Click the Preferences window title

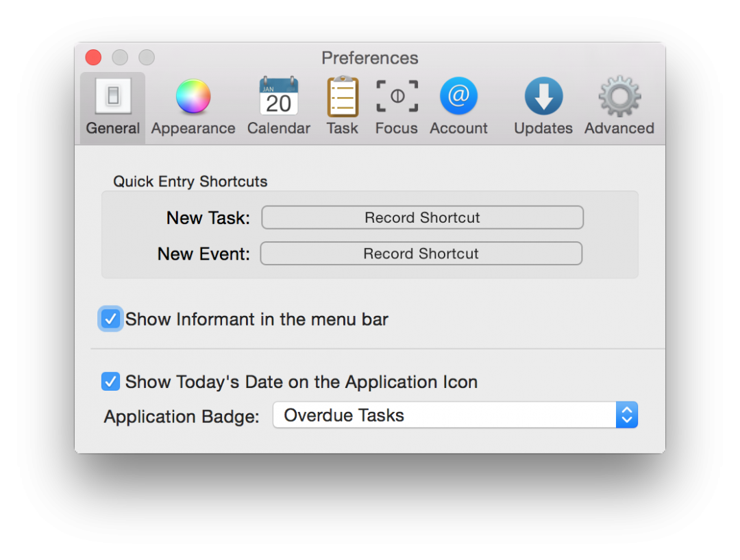coord(370,58)
